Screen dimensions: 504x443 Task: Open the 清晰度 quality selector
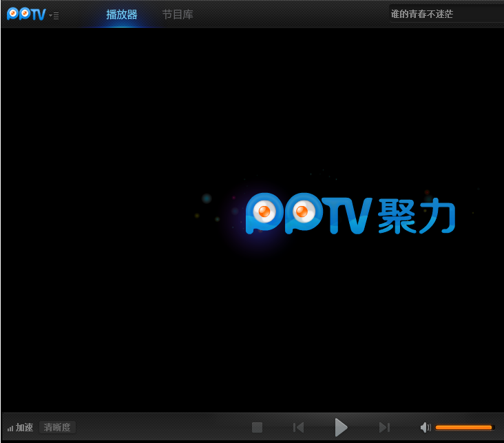(57, 427)
